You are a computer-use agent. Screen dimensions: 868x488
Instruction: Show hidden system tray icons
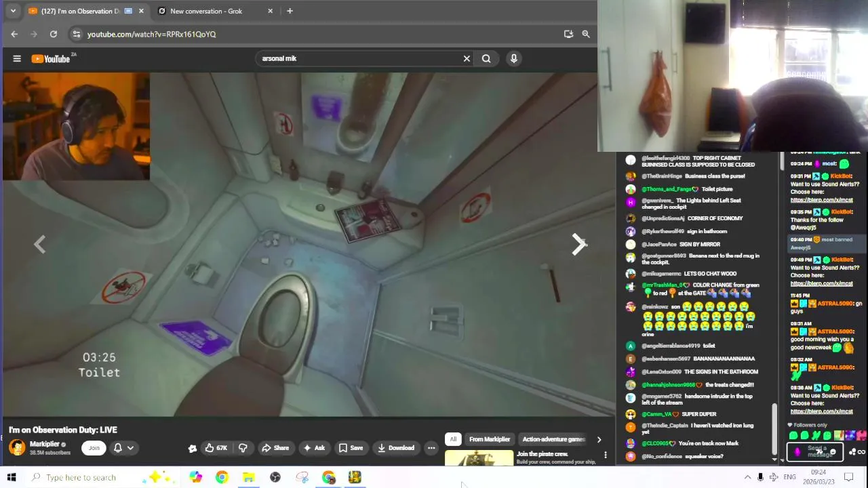coord(747,477)
